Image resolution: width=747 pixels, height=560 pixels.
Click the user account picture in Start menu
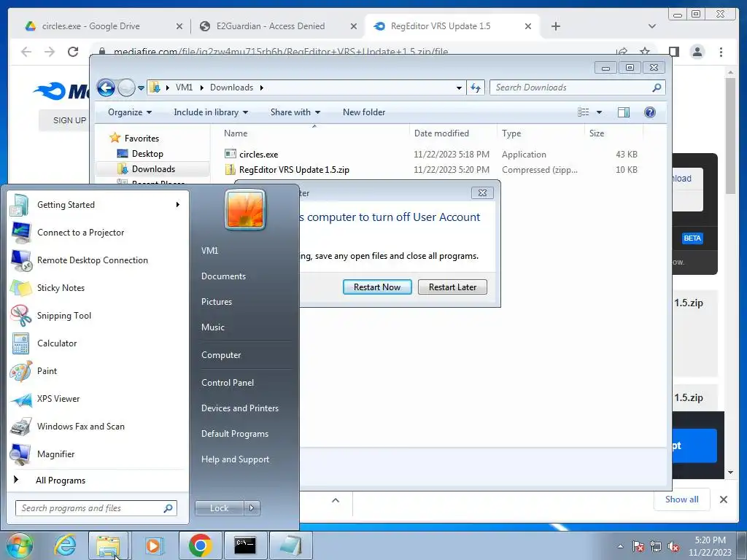(245, 209)
